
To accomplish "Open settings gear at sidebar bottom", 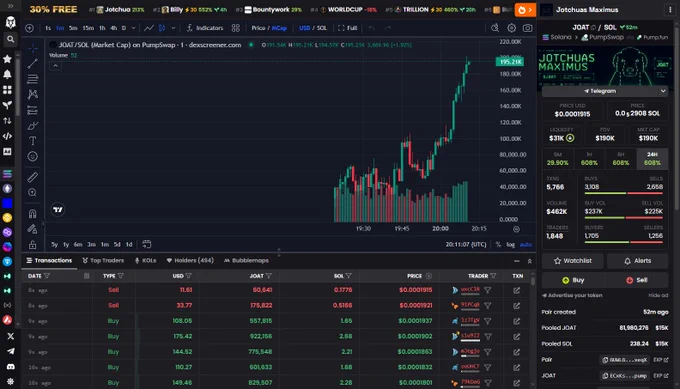I will click(10, 382).
